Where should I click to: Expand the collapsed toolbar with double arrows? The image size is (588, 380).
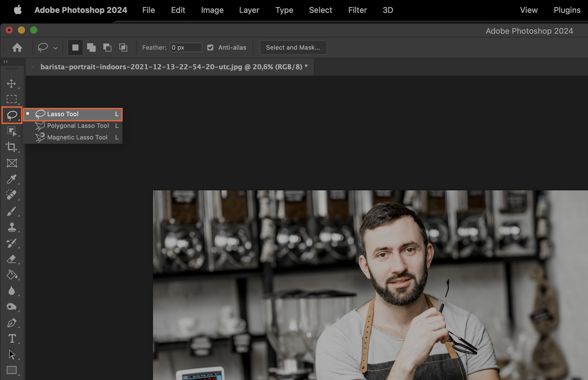(x=6, y=61)
